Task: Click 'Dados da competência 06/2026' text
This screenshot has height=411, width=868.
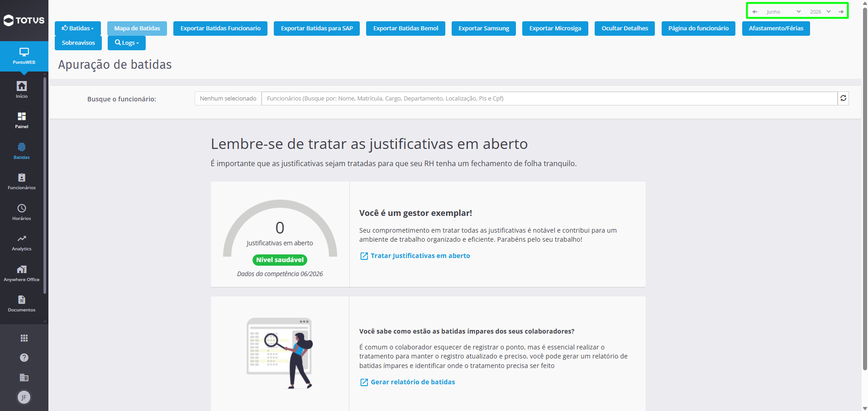Action: pos(280,274)
